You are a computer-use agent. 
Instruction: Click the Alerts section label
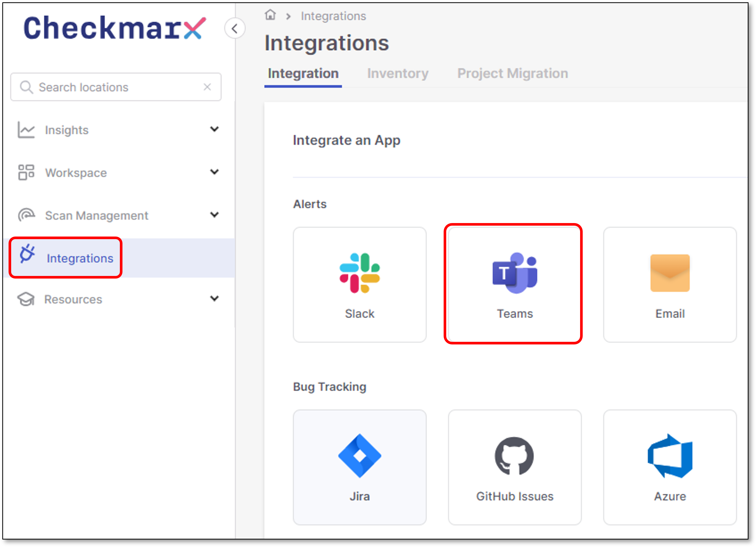point(310,204)
